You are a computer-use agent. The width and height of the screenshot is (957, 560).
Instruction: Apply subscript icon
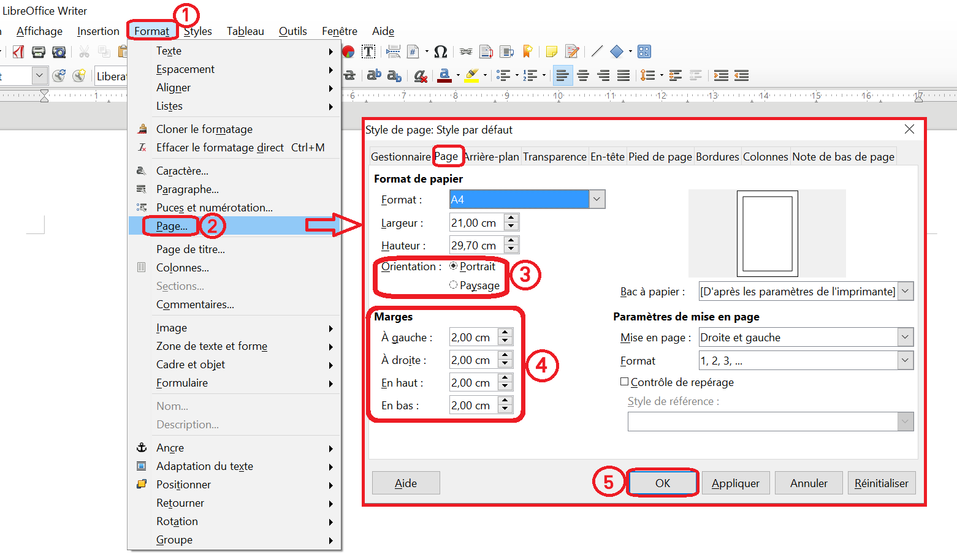click(x=394, y=75)
